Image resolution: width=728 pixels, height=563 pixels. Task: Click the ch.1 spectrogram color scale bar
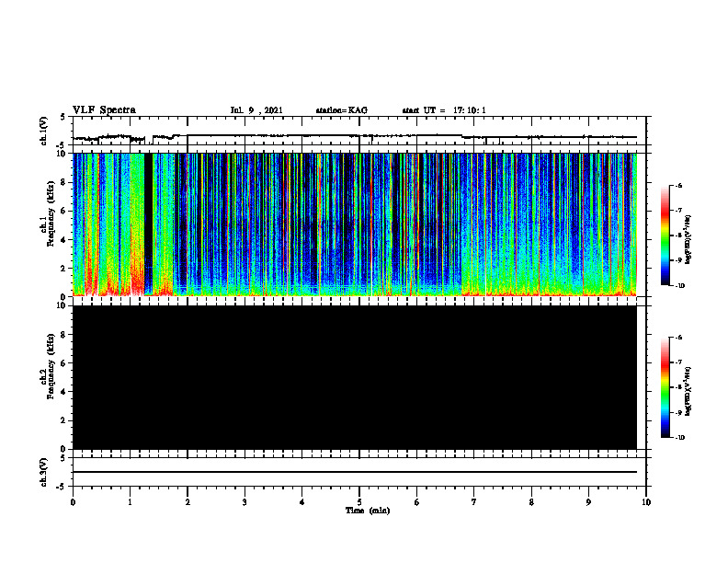pos(665,236)
